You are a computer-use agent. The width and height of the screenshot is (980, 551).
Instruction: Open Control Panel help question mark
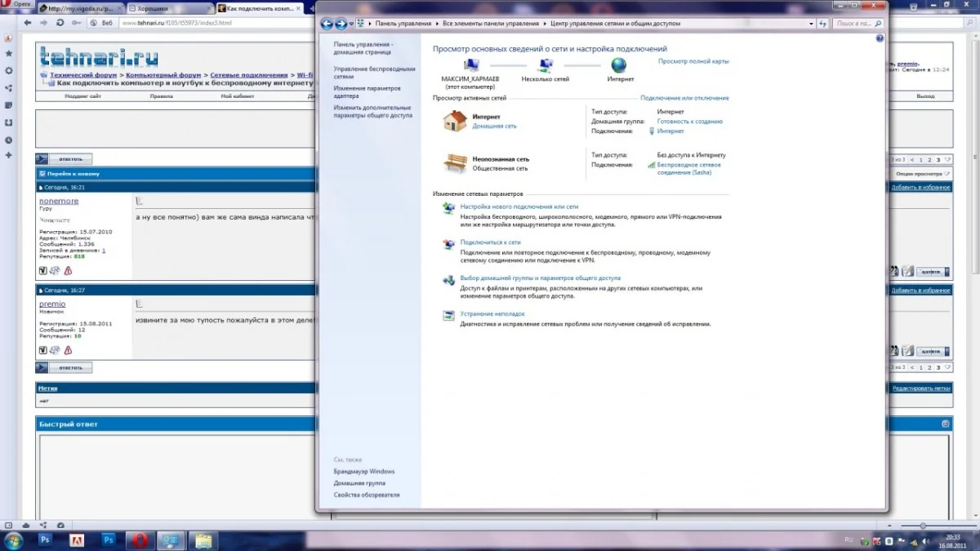pos(880,38)
